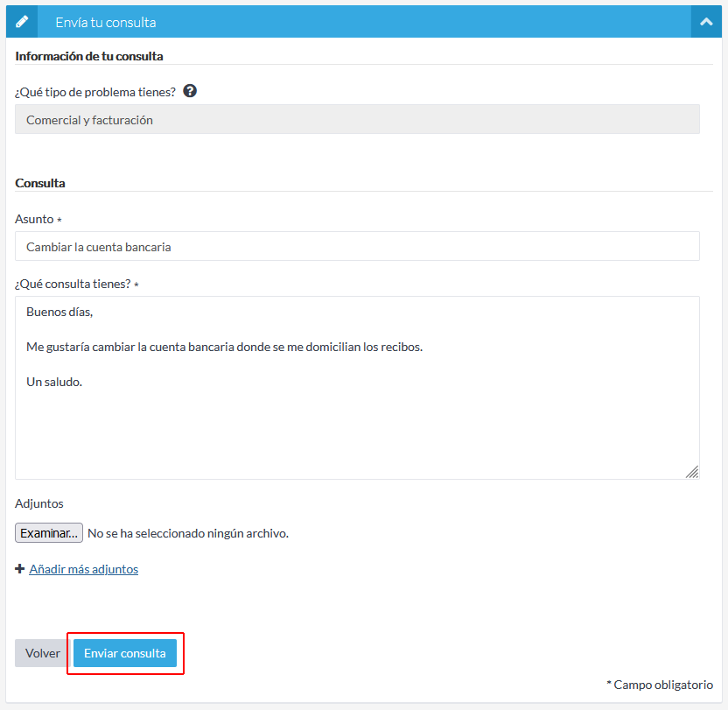728x710 pixels.
Task: Open the Añadir más adjuntos link
Action: coord(84,569)
